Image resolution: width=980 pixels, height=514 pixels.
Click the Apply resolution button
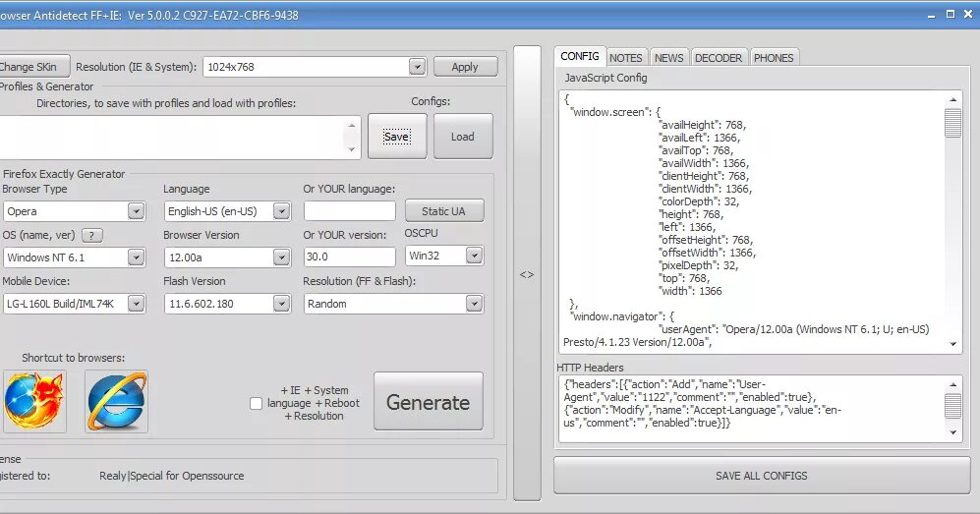[x=465, y=67]
